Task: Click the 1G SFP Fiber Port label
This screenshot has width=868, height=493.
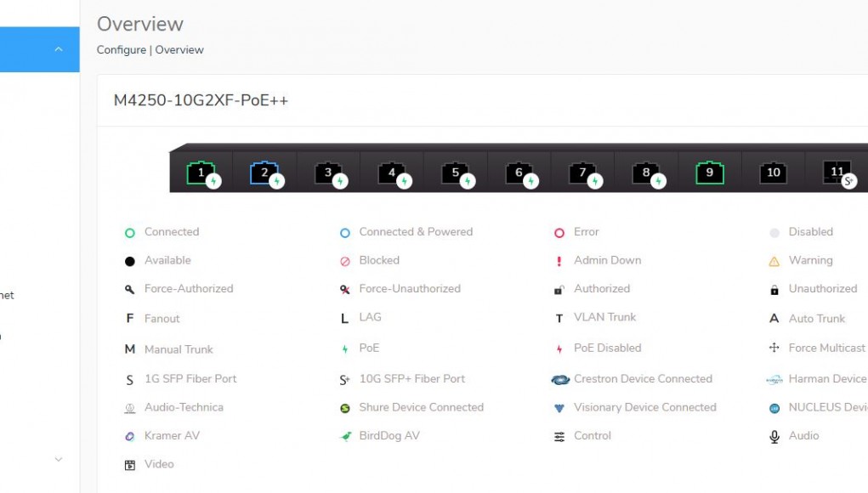Action: pyautogui.click(x=190, y=379)
